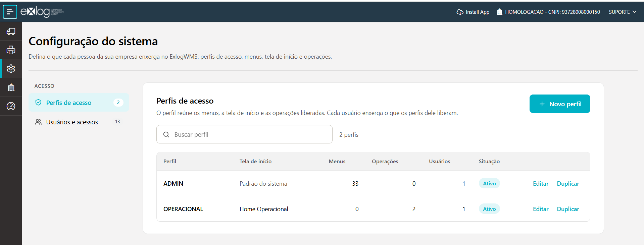
Task: Click the magnifier icon in search box
Action: pyautogui.click(x=166, y=134)
